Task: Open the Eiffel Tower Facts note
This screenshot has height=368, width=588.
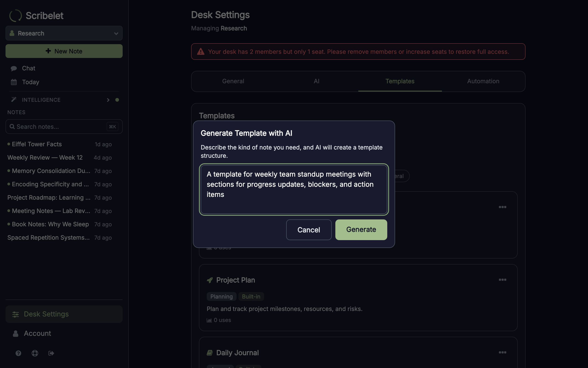Action: coord(59,144)
